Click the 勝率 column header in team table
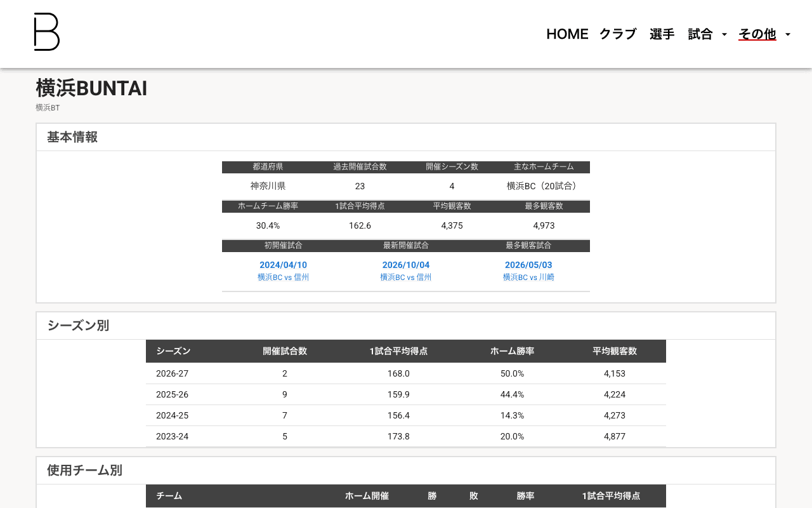This screenshot has width=812, height=508. pyautogui.click(x=525, y=496)
